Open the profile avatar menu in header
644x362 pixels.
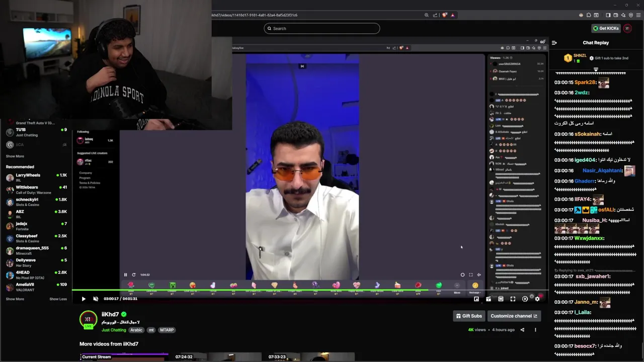click(627, 28)
